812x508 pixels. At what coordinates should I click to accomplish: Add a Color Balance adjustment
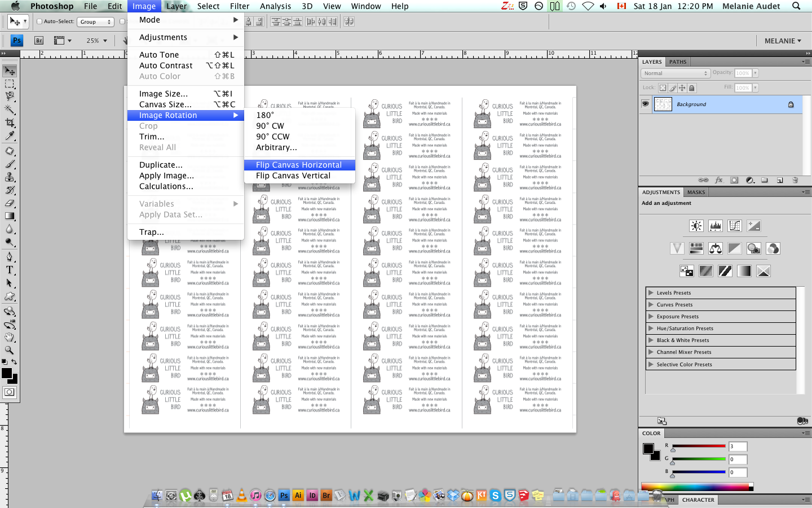[x=716, y=248]
